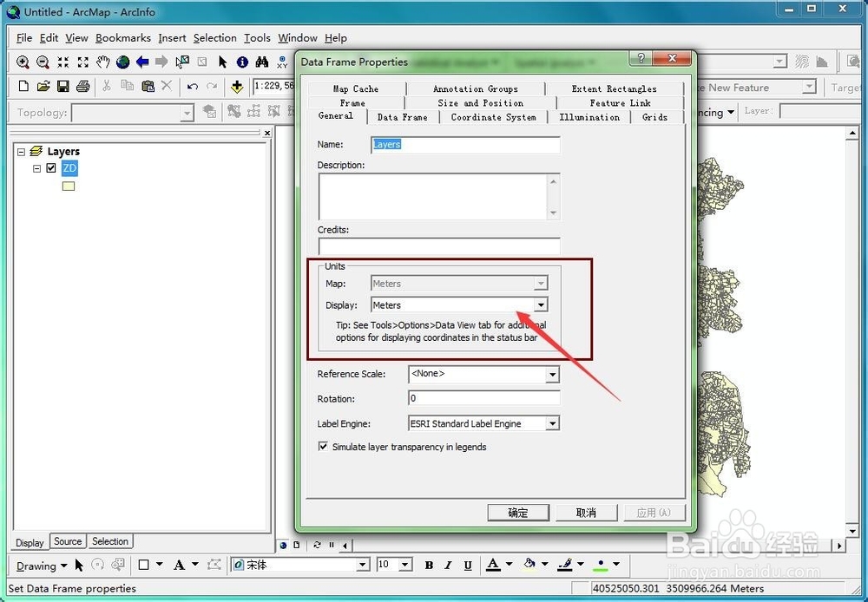Click the 取消 button
The width and height of the screenshot is (868, 602).
click(586, 513)
